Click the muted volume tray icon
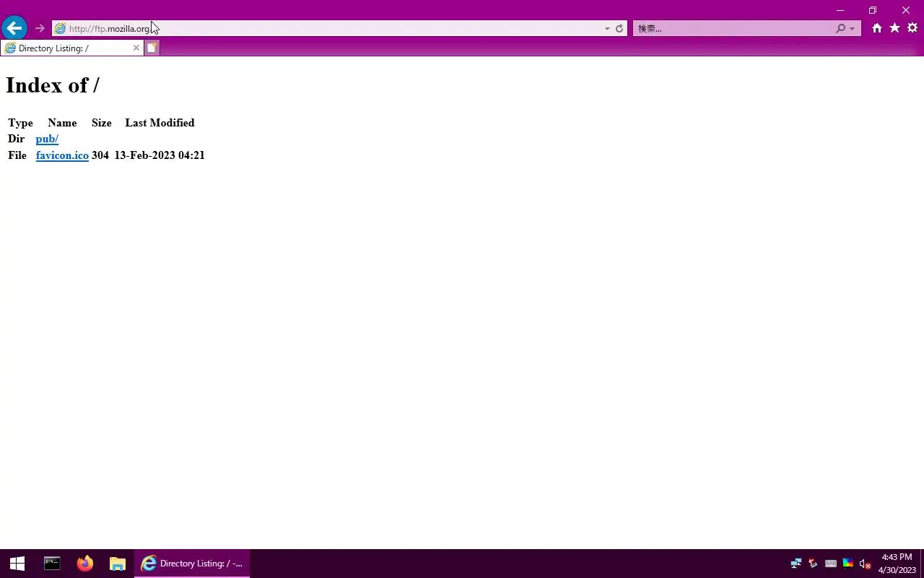924x578 pixels. click(x=865, y=564)
